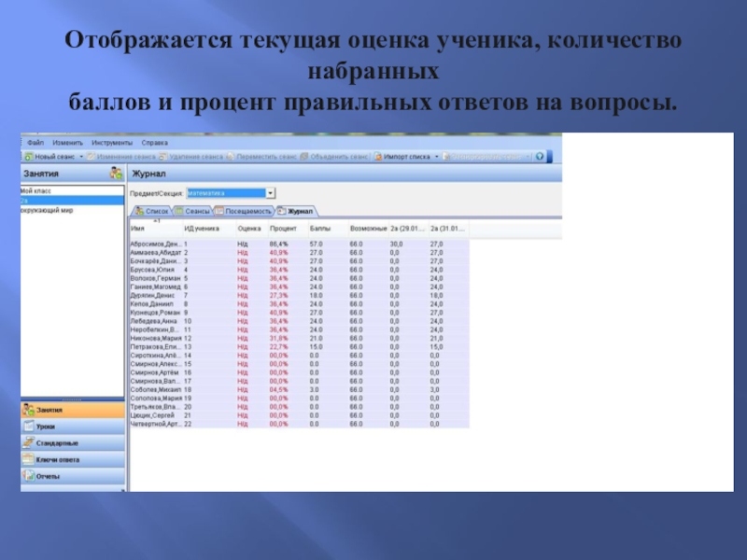Open the Занятия navigation pane button
The width and height of the screenshot is (747, 560).
[73, 410]
